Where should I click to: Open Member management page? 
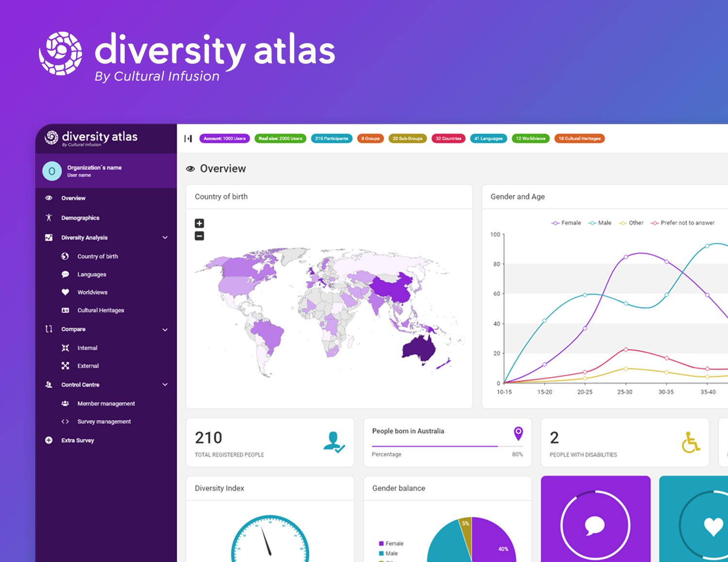point(106,403)
